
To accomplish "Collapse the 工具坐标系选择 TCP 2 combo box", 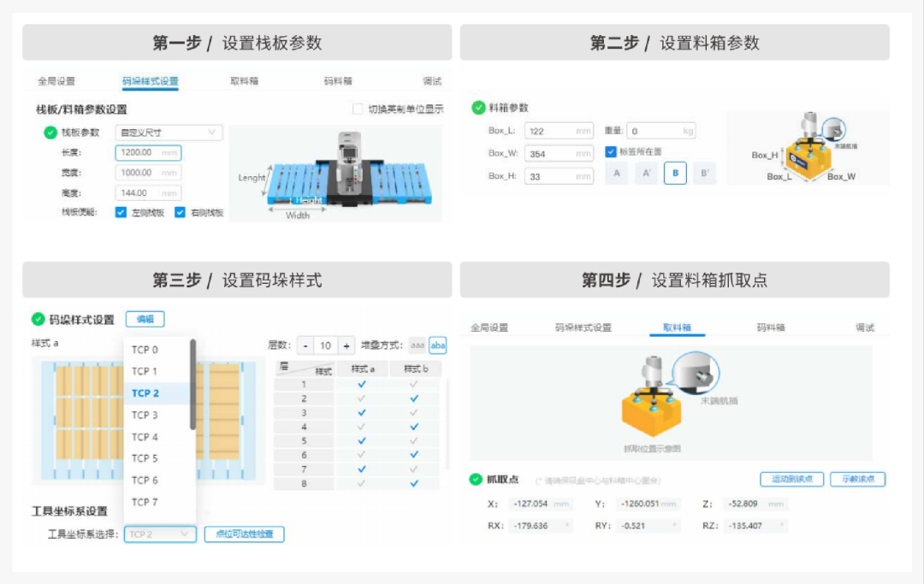I will 160,534.
